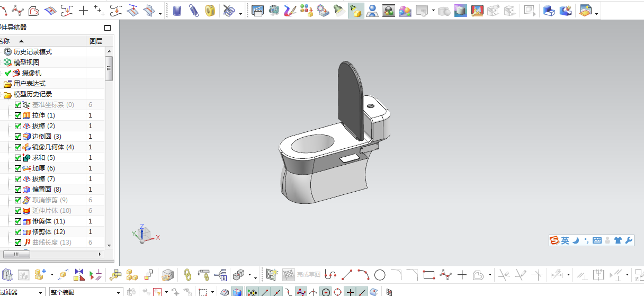This screenshot has width=644, height=296.
Task: Open dropdown arrow next to crossed-out helix icon
Action: pyautogui.click(x=241, y=14)
